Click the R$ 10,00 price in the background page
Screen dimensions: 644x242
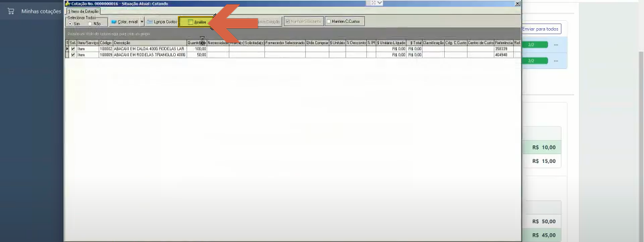[544, 147]
